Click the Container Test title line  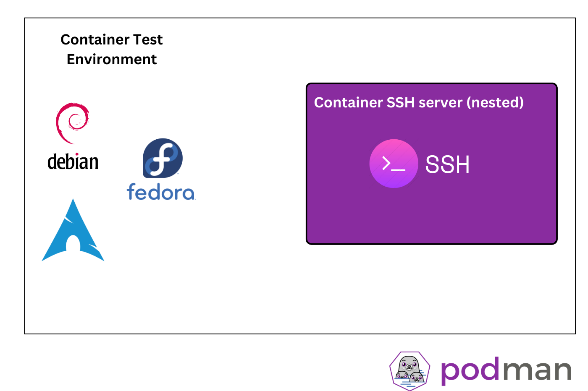[x=112, y=39]
